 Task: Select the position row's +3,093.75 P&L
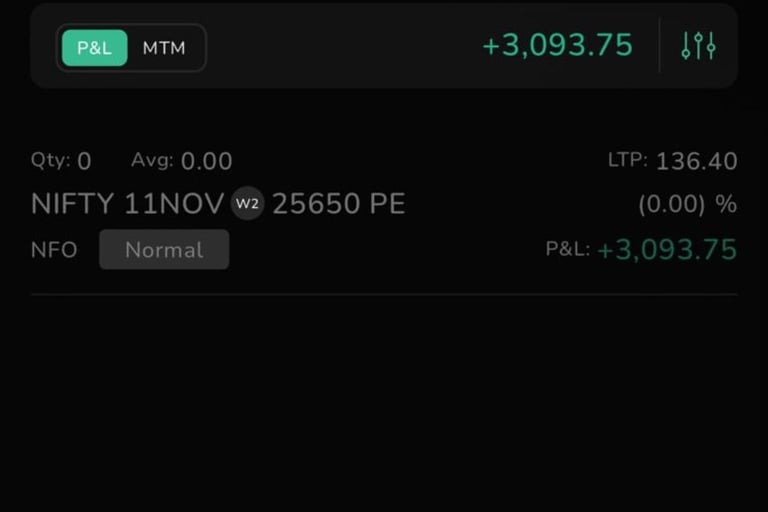point(667,250)
